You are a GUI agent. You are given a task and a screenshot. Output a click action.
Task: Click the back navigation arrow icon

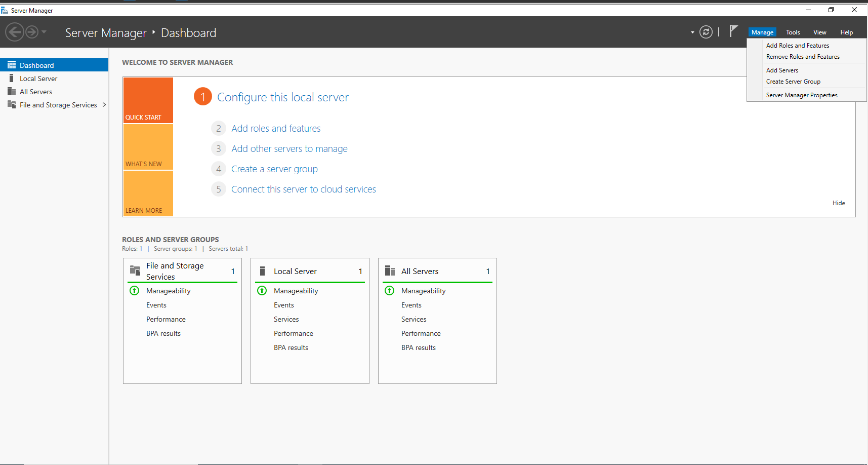15,32
